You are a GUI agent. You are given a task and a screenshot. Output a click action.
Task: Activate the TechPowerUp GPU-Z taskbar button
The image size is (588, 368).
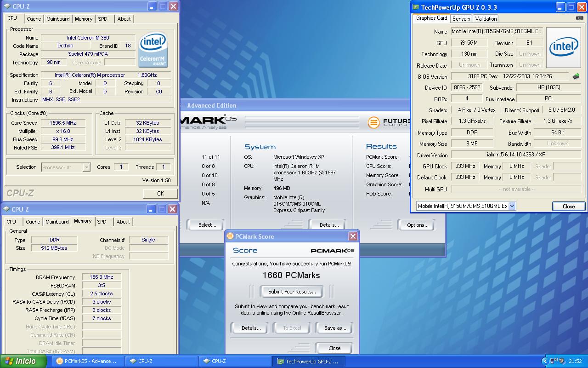[308, 361]
